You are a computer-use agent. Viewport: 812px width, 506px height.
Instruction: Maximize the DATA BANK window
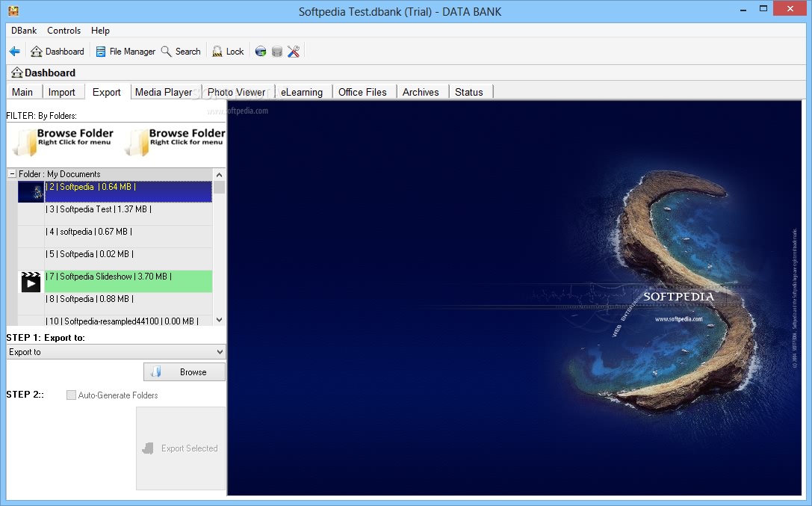click(x=763, y=9)
